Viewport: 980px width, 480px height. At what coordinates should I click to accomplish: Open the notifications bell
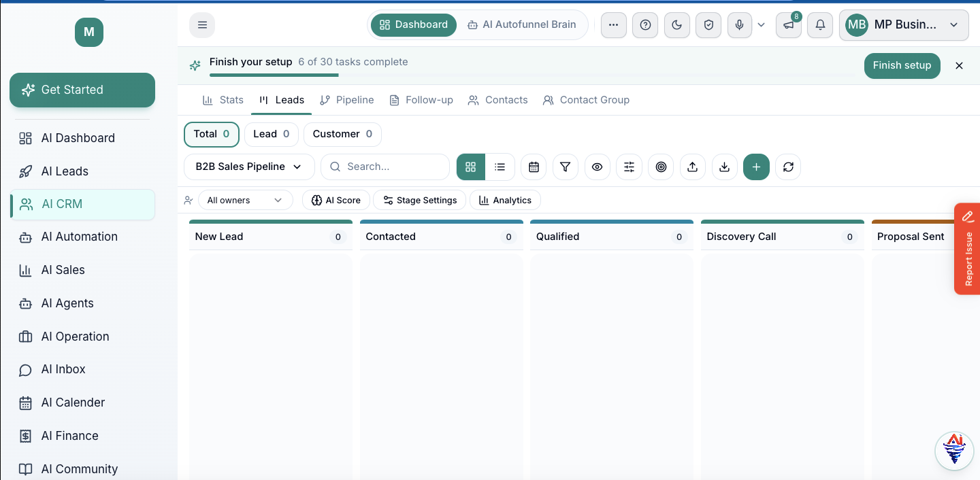(x=820, y=25)
